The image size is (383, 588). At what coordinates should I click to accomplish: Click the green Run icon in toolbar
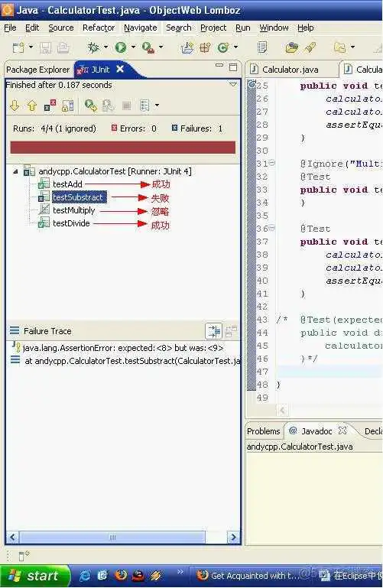click(x=121, y=47)
